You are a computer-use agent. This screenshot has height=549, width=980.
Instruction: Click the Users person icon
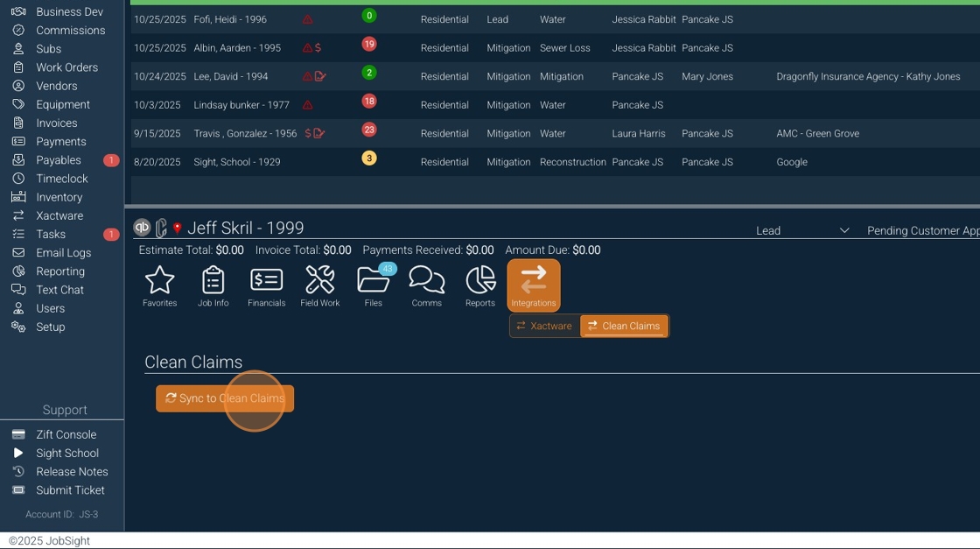click(18, 308)
